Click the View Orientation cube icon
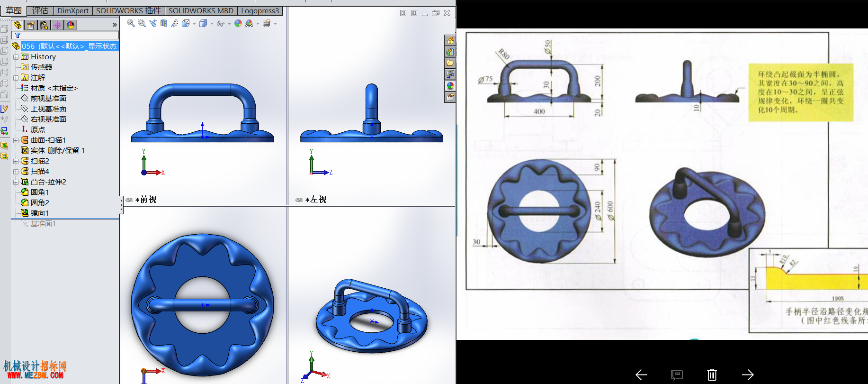868x384 pixels. 186,23
